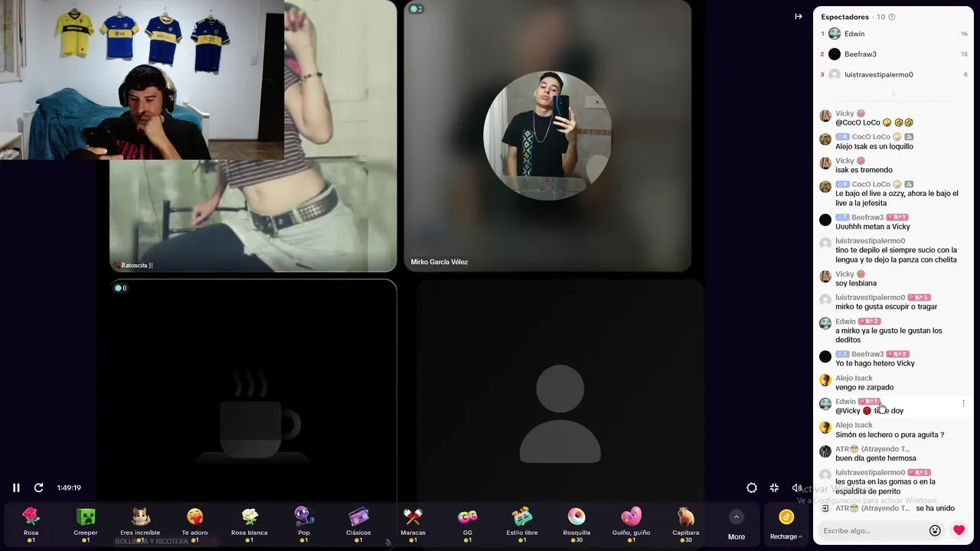
Task: Show more gifts with More button
Action: 737,525
